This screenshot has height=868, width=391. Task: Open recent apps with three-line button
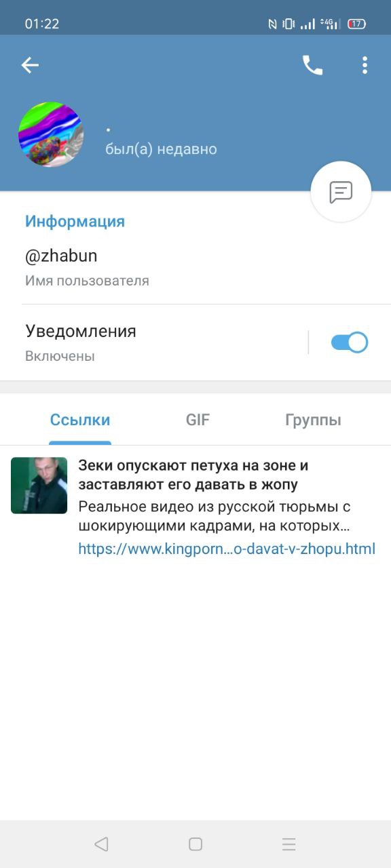pos(289,844)
